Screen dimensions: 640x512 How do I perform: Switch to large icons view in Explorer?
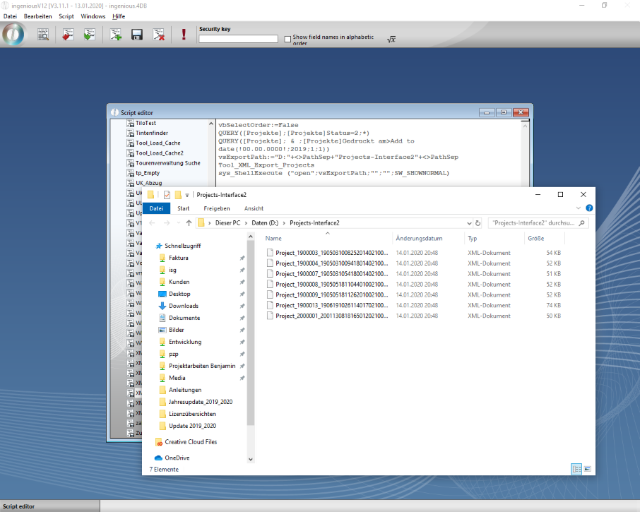587,468
